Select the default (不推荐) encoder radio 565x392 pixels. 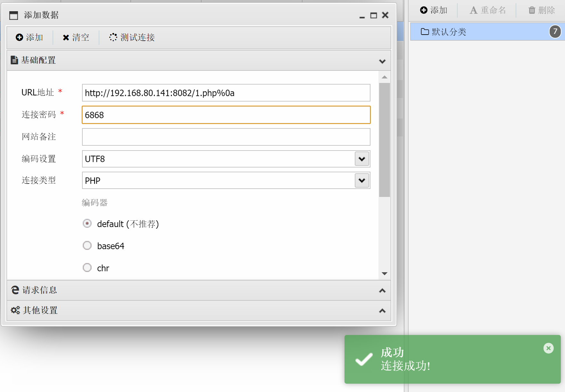pos(87,223)
